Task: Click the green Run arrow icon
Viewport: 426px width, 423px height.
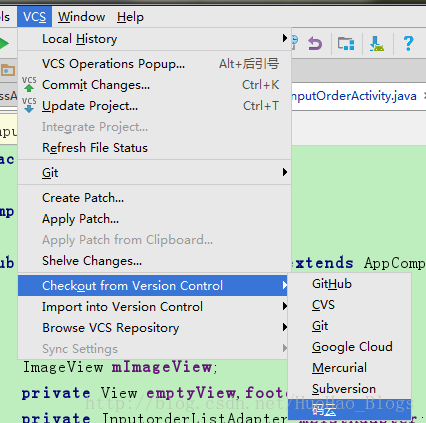Action: tap(4, 43)
